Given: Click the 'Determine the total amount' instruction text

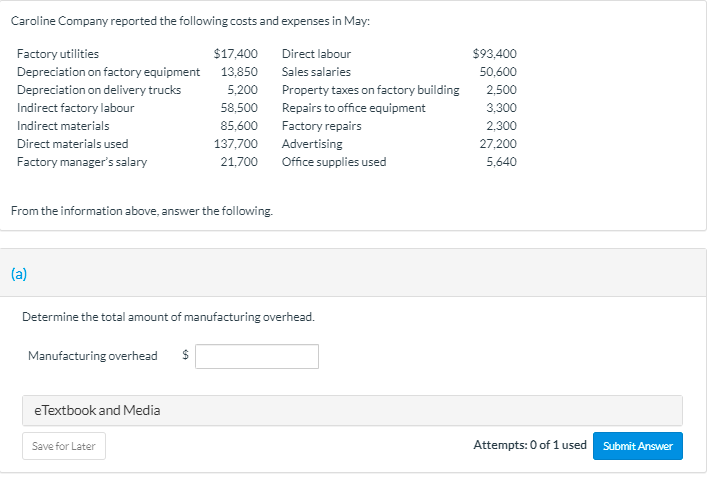Looking at the screenshot, I should [168, 317].
